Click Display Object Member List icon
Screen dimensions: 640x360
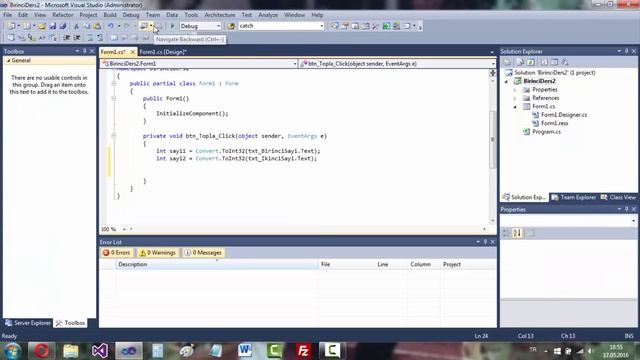(11, 38)
